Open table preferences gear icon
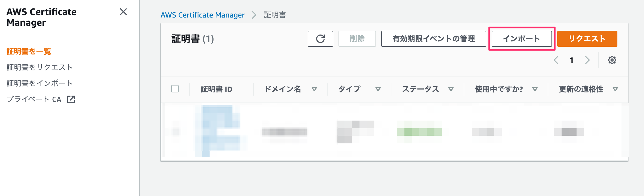 coord(612,60)
